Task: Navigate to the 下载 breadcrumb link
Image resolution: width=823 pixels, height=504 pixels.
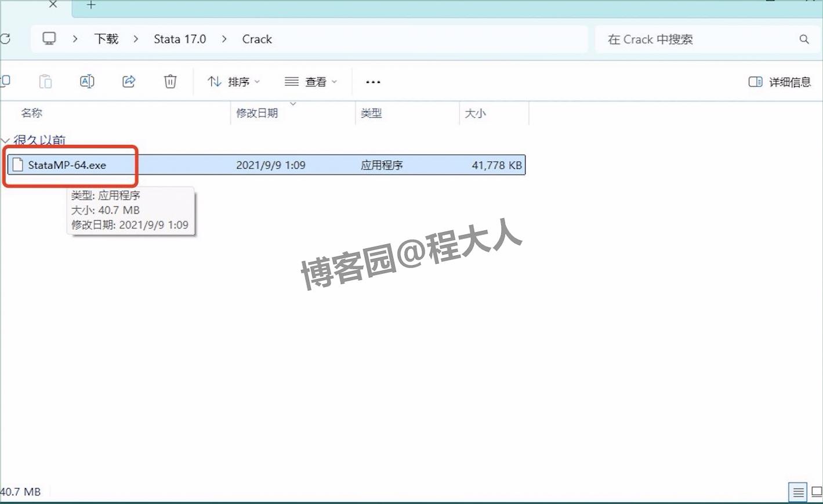Action: pos(106,39)
